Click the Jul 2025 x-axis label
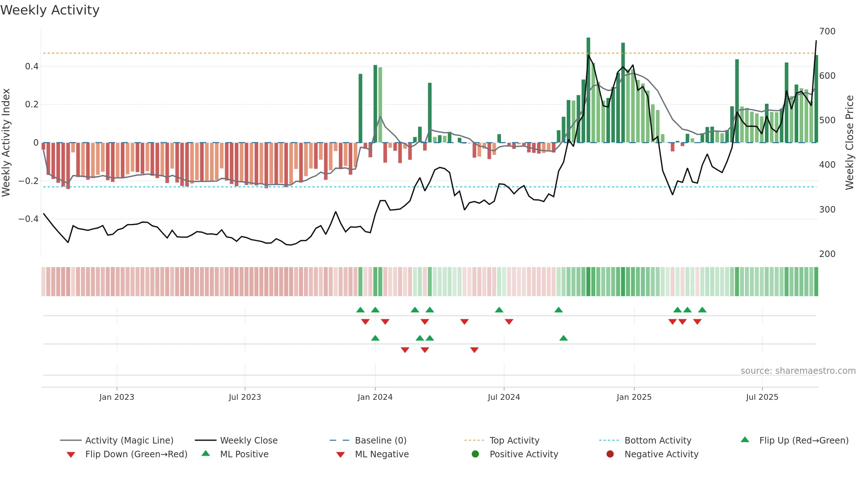The image size is (868, 488). pyautogui.click(x=762, y=397)
